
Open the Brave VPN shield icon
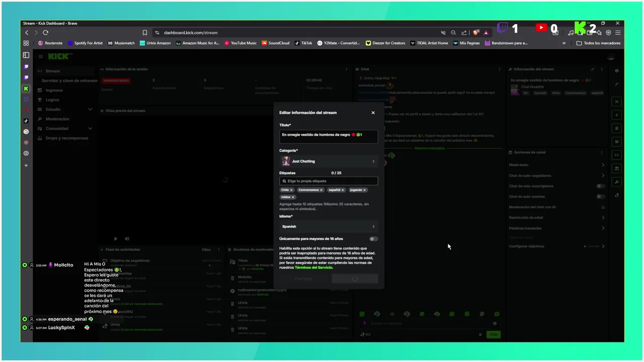[608, 33]
